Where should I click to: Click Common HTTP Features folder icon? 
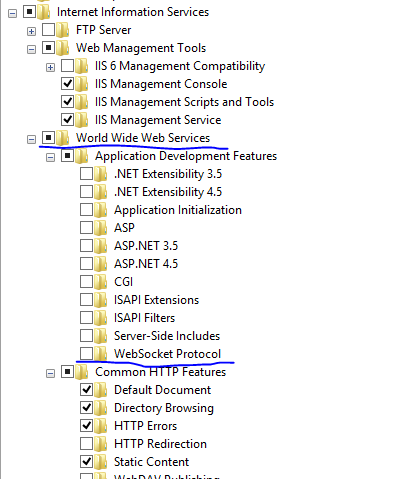(x=82, y=372)
